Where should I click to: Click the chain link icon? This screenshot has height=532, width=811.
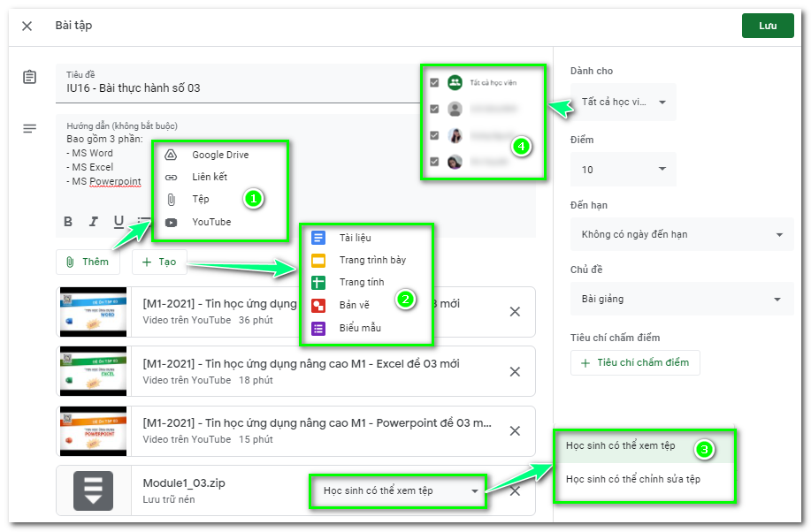click(x=171, y=178)
